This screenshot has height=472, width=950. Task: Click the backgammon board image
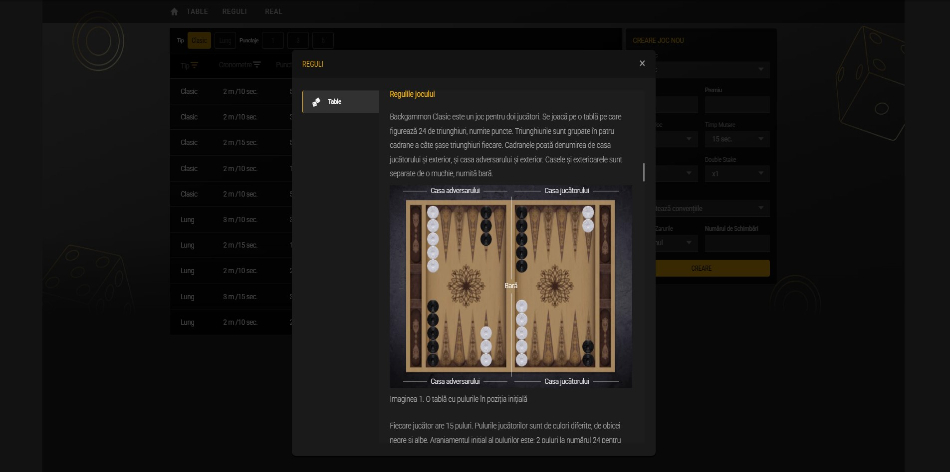510,286
